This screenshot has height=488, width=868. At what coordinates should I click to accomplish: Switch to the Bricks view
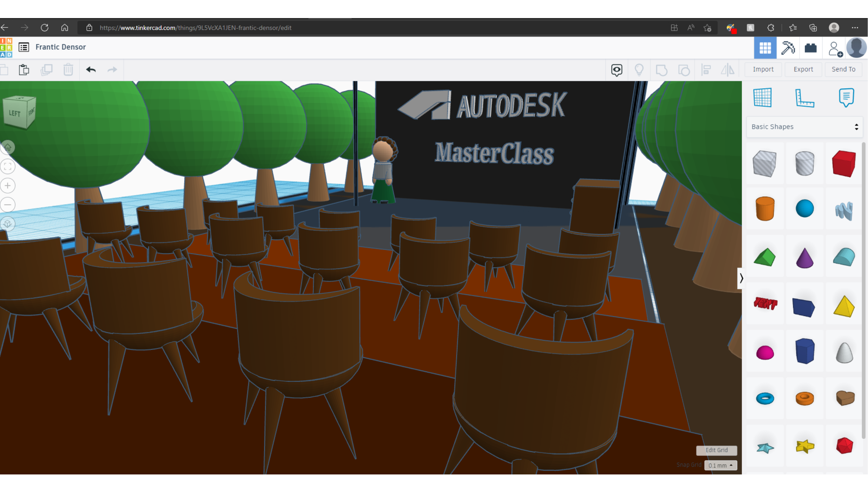click(810, 48)
